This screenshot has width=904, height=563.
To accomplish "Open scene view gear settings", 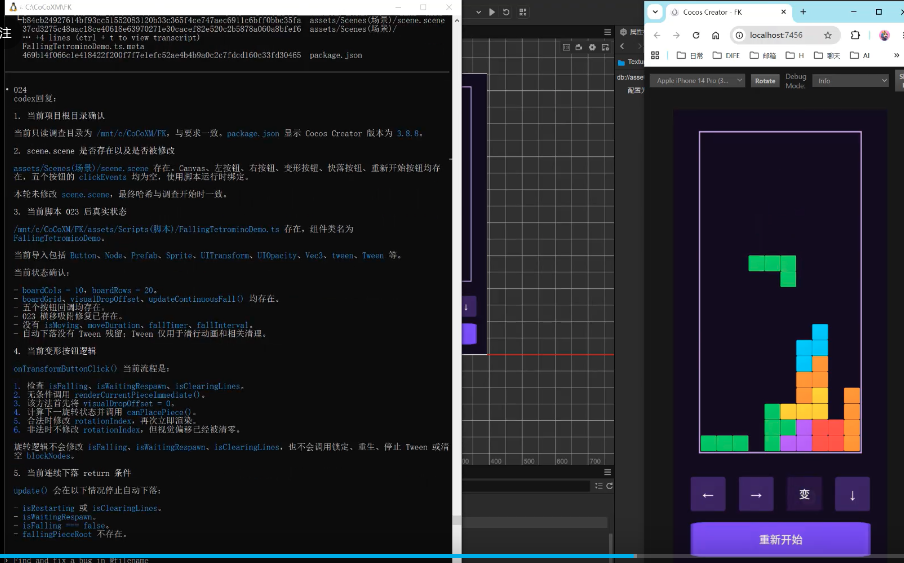I will [592, 47].
